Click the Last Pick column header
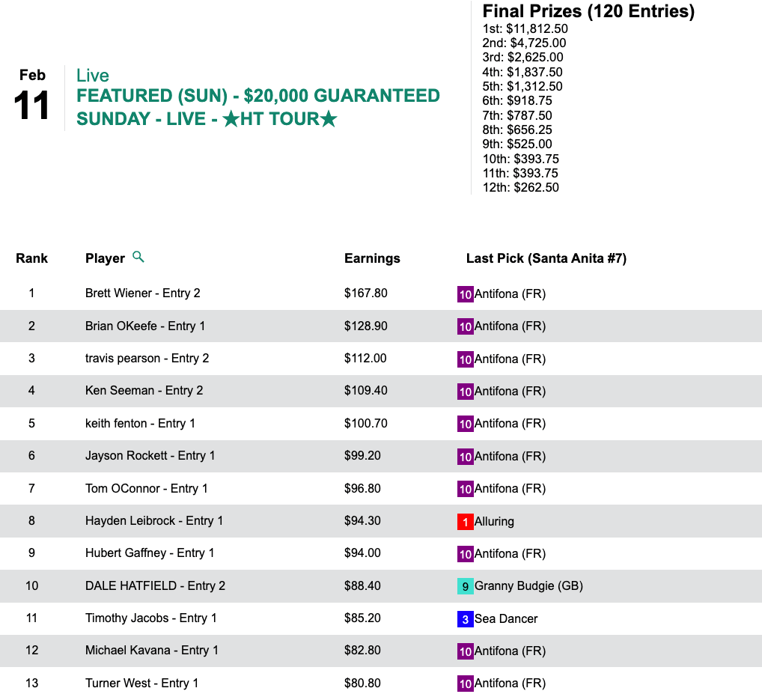 pos(546,258)
